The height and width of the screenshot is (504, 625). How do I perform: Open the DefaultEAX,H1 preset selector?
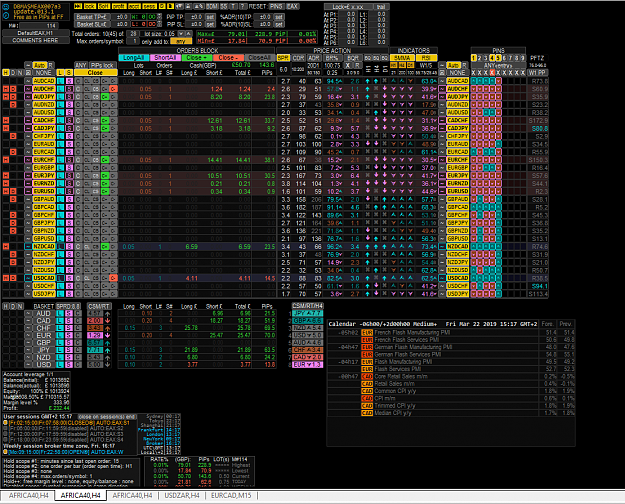[x=35, y=33]
